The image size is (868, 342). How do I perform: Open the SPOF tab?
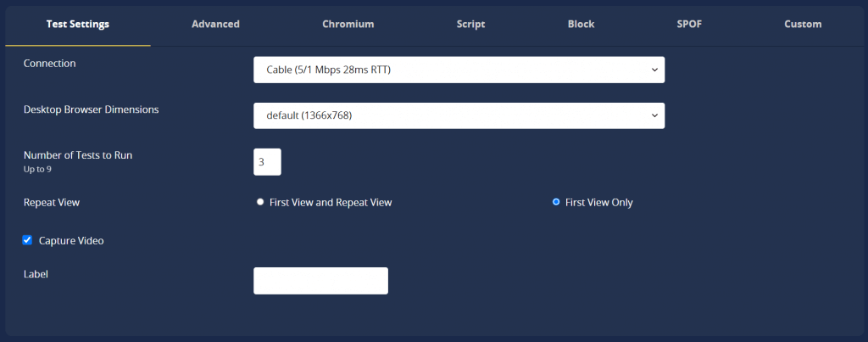(689, 25)
